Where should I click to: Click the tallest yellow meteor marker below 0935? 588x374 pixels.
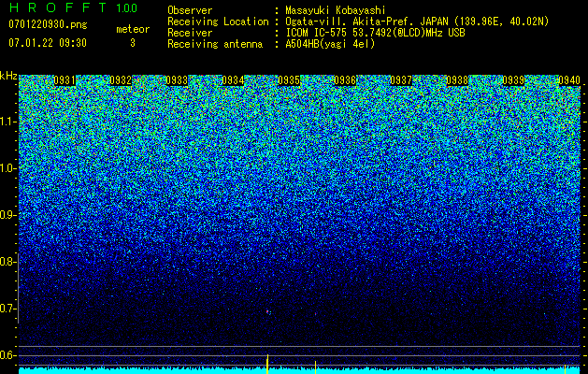pyautogui.click(x=267, y=364)
